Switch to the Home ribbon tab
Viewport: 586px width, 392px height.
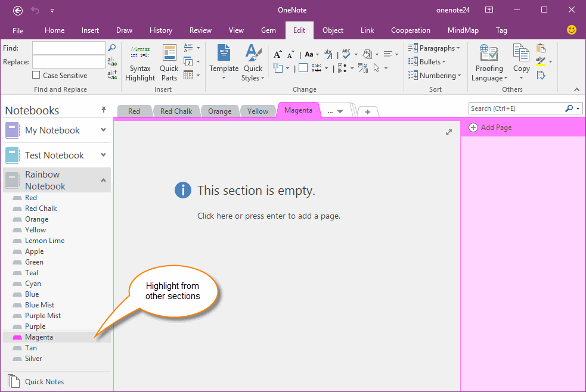tap(55, 30)
